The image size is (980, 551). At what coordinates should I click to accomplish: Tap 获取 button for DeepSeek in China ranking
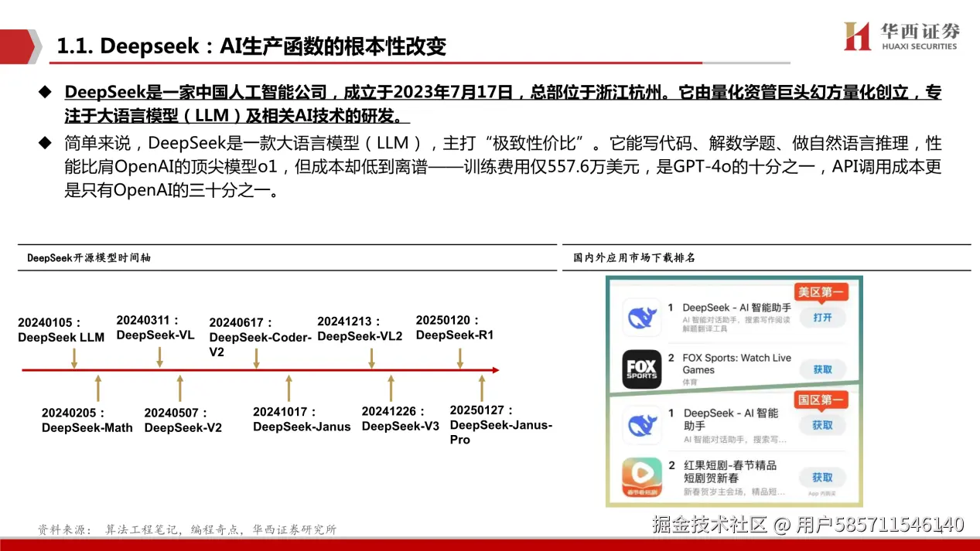[822, 425]
